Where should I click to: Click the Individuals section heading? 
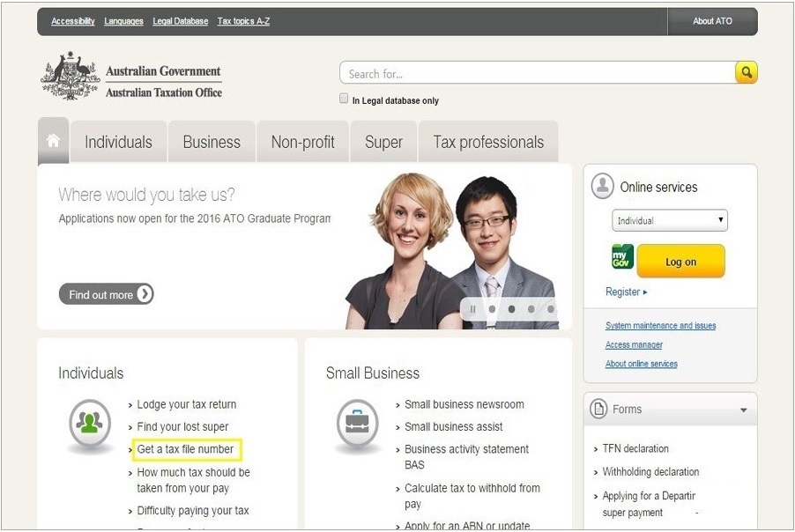coord(91,373)
